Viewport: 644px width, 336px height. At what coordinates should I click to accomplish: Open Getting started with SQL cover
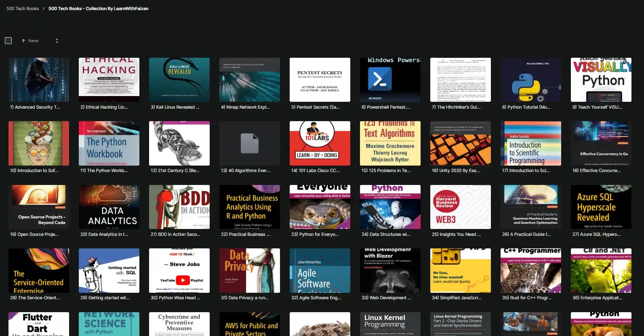coord(109,271)
